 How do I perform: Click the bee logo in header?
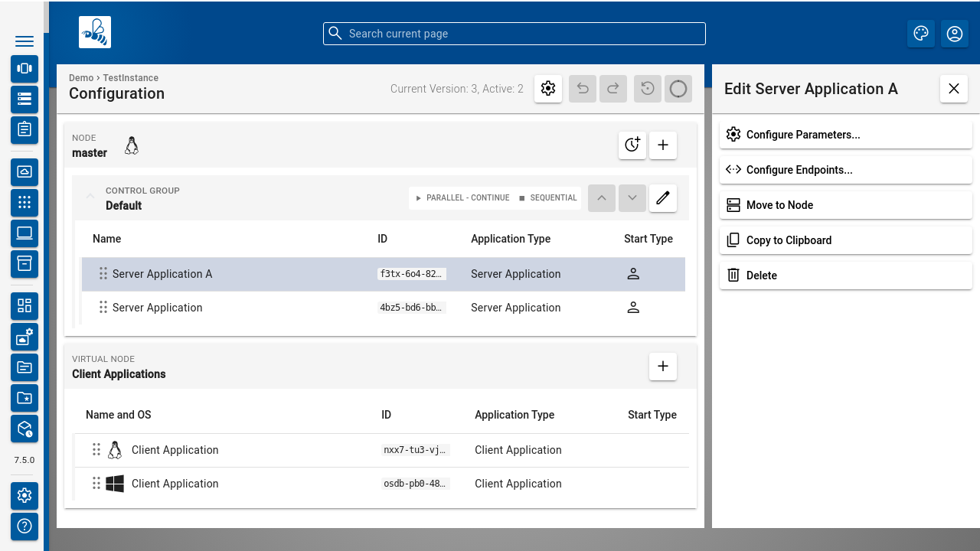point(95,32)
